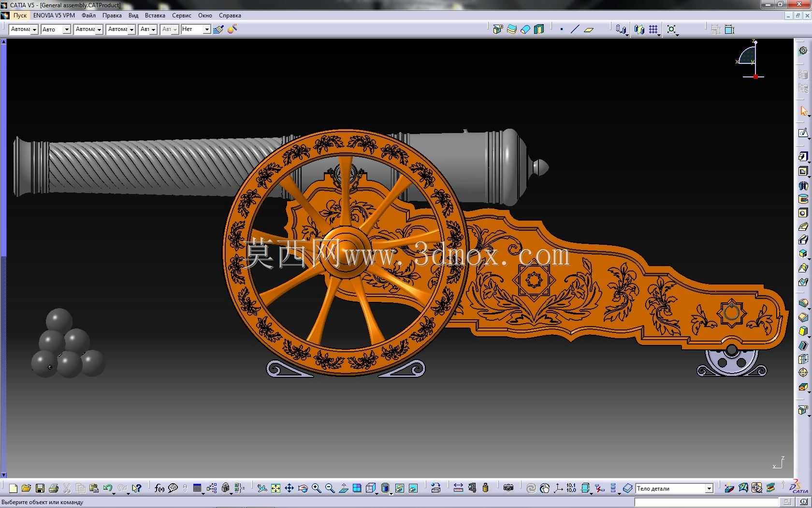Viewport: 812px width, 508px height.
Task: Open the 'Окно' menu
Action: [205, 15]
